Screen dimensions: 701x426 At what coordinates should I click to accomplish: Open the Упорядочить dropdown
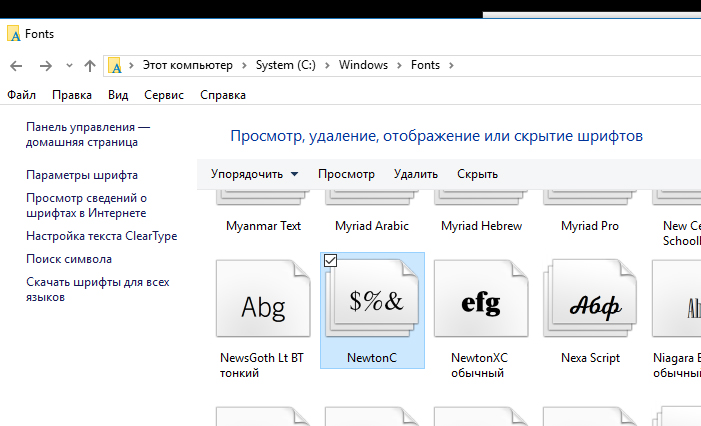254,174
